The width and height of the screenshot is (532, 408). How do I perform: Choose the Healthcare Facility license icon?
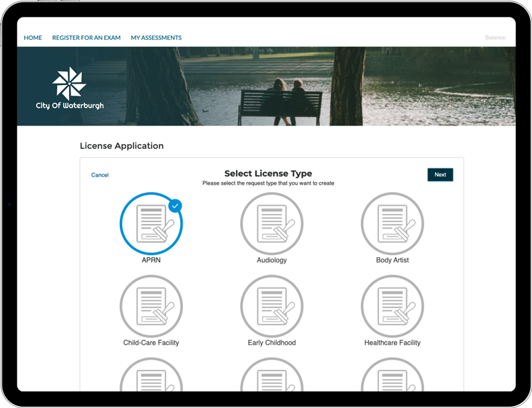coord(392,306)
